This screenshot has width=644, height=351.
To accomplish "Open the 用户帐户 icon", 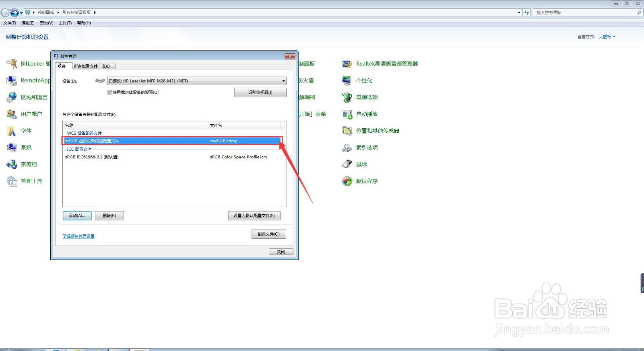I will pos(12,114).
